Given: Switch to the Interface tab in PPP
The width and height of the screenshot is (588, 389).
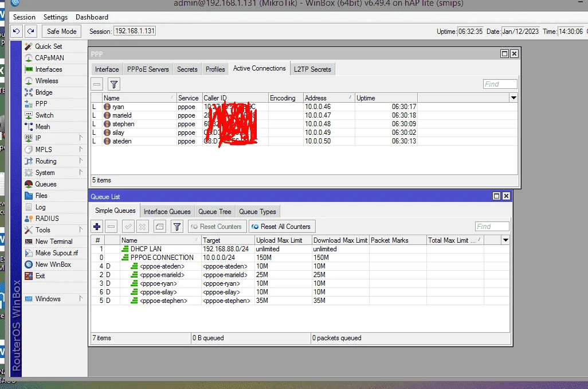Looking at the screenshot, I should 107,69.
